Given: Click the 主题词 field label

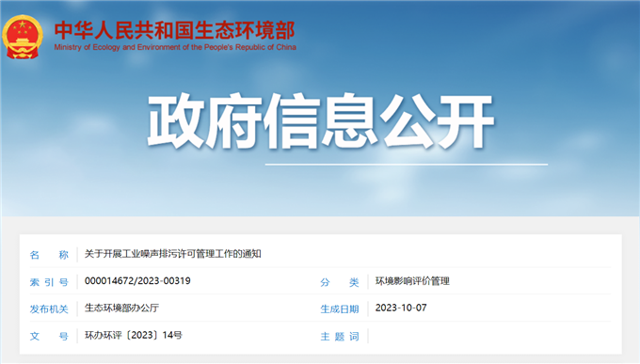Looking at the screenshot, I should 340,336.
